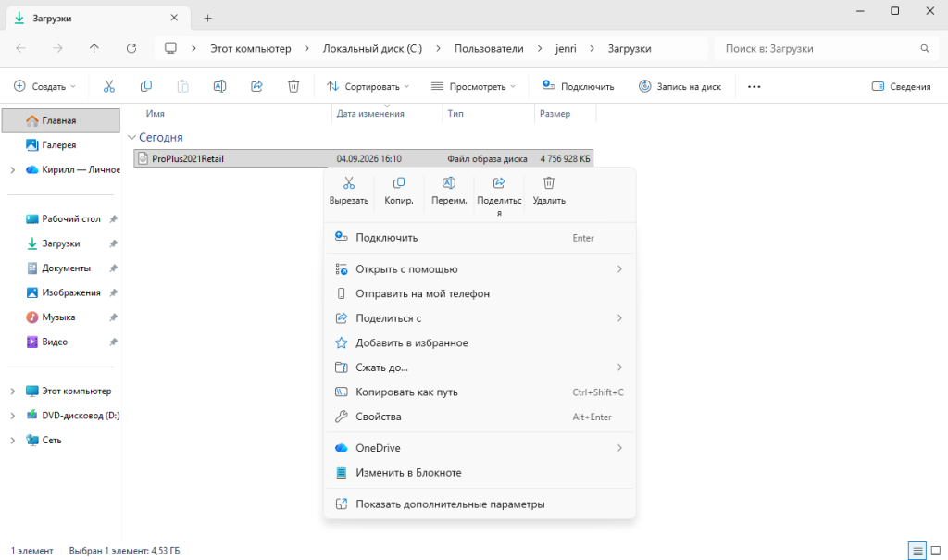Image resolution: width=948 pixels, height=560 pixels.
Task: Click Локальный диск (C:) in the address bar
Action: (372, 48)
